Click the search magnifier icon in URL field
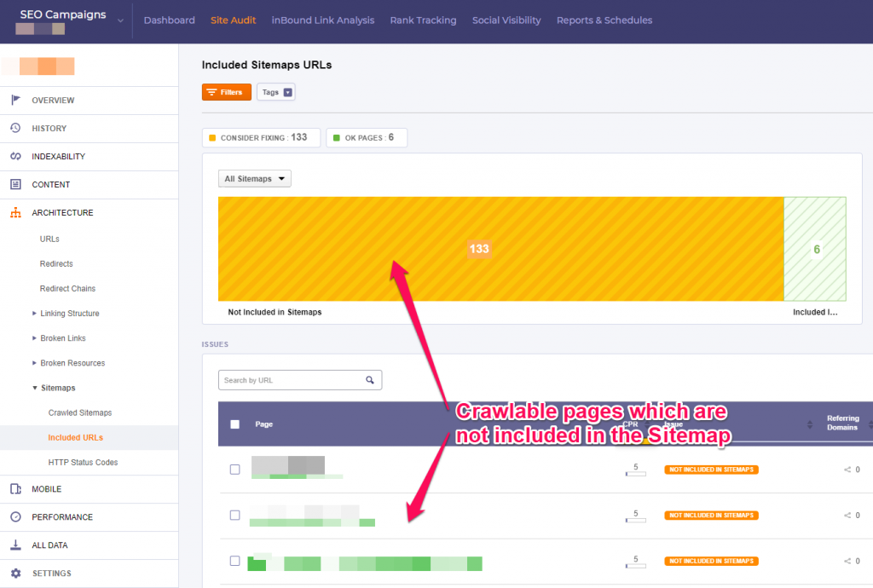Viewport: 873px width, 588px height. (370, 380)
